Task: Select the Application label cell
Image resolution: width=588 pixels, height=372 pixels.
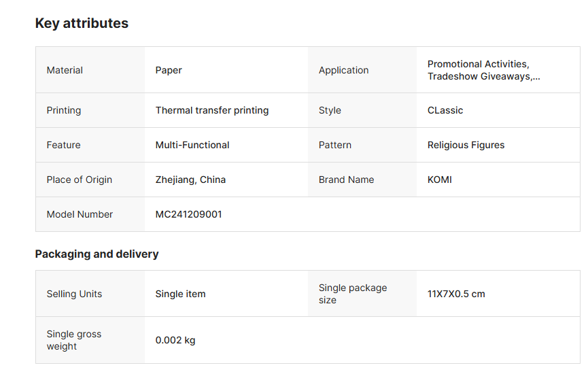Action: 343,70
